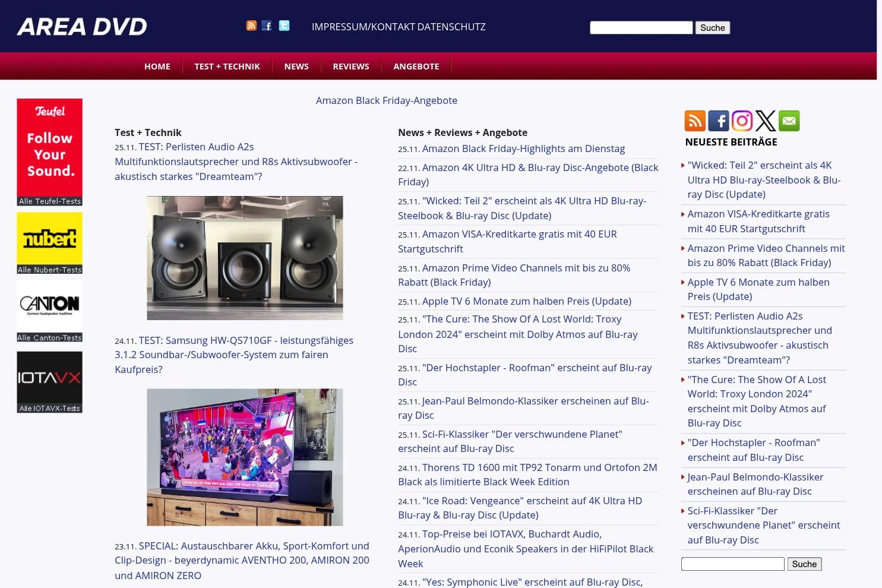
Task: Open 'Der Hochstapler - Roofman' news list link
Action: (525, 375)
